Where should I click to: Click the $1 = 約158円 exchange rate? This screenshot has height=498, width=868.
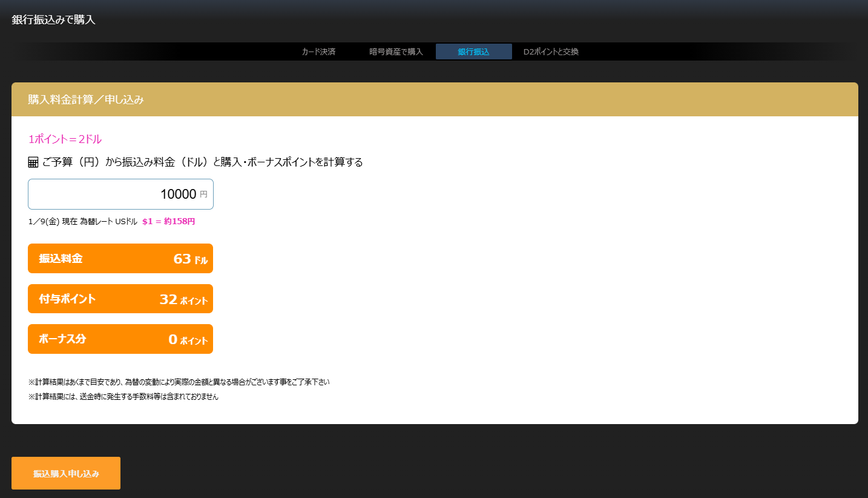coord(168,222)
